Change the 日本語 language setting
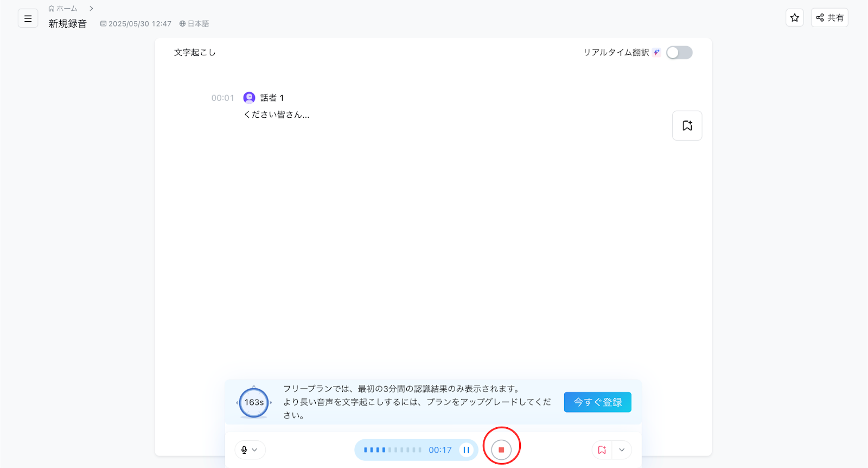Image resolution: width=868 pixels, height=468 pixels. 194,24
